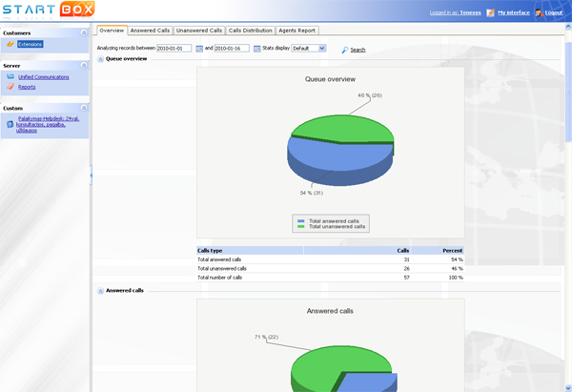Click the 71 % (22) pie label
The width and height of the screenshot is (572, 392).
pos(266,337)
